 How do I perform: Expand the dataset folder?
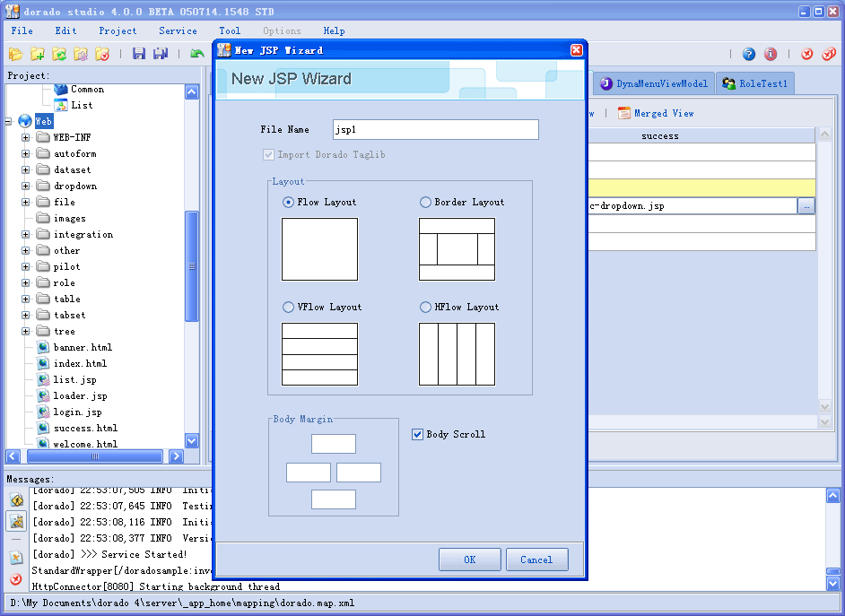tap(25, 169)
